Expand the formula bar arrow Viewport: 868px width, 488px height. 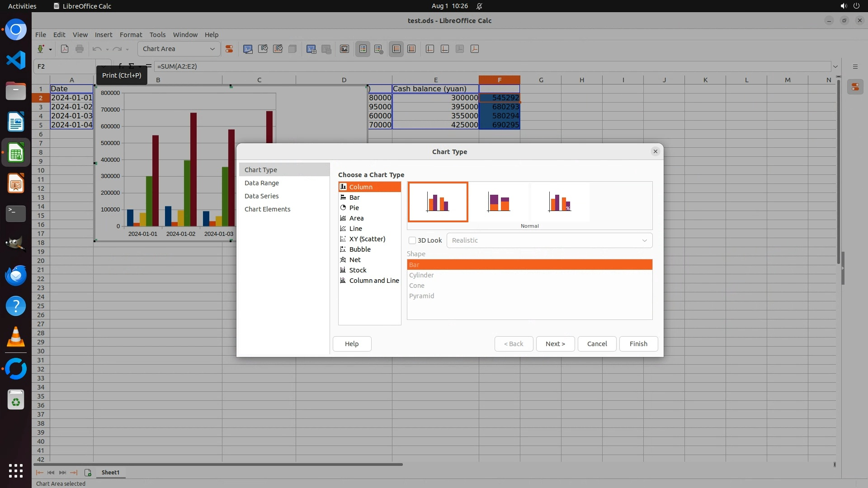835,66
